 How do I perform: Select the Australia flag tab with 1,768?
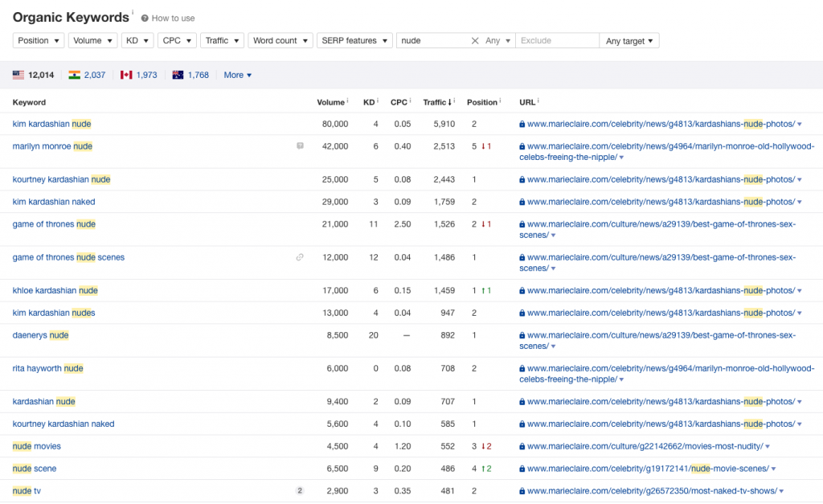[190, 75]
